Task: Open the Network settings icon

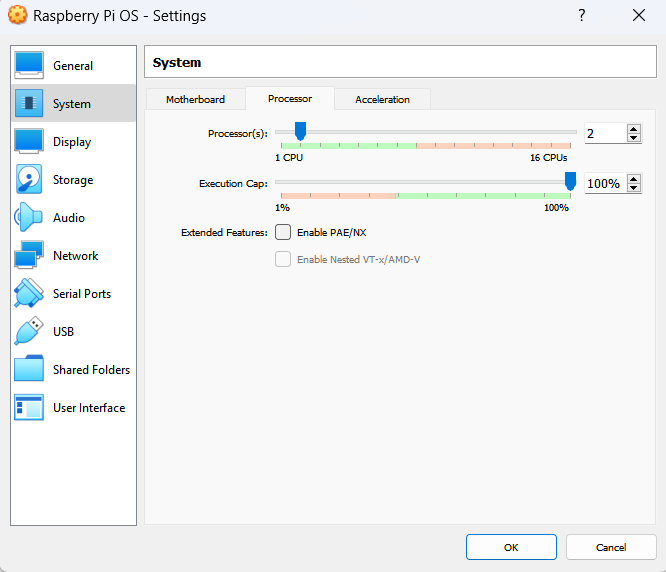Action: click(x=29, y=256)
